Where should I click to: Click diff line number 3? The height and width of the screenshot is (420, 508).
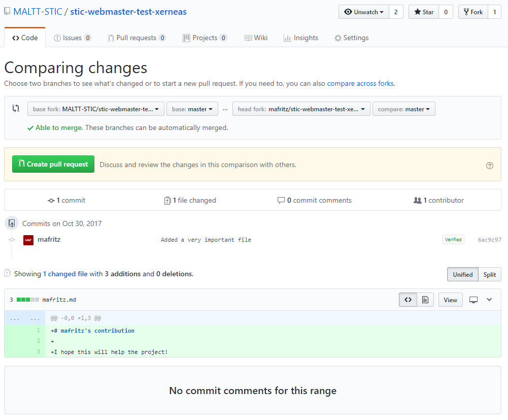coord(39,351)
